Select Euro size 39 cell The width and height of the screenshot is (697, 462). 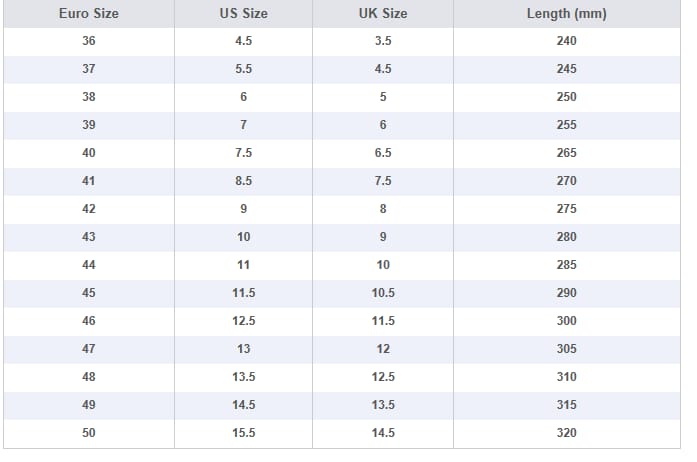pos(89,125)
